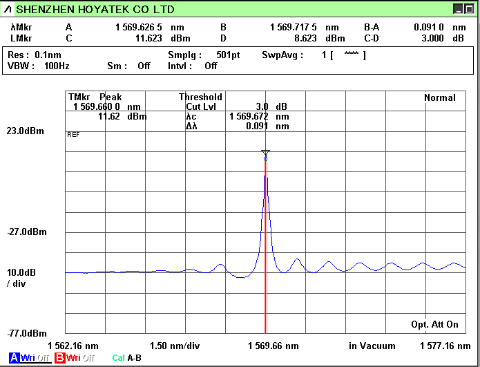Click the VBW: 100Hz setting
Image resolution: width=480 pixels, height=367 pixels.
point(38,66)
